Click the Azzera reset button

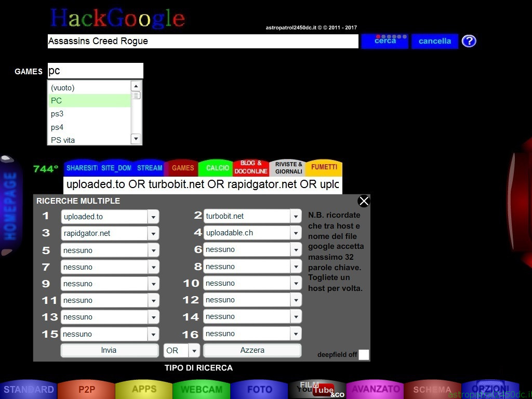pos(252,350)
